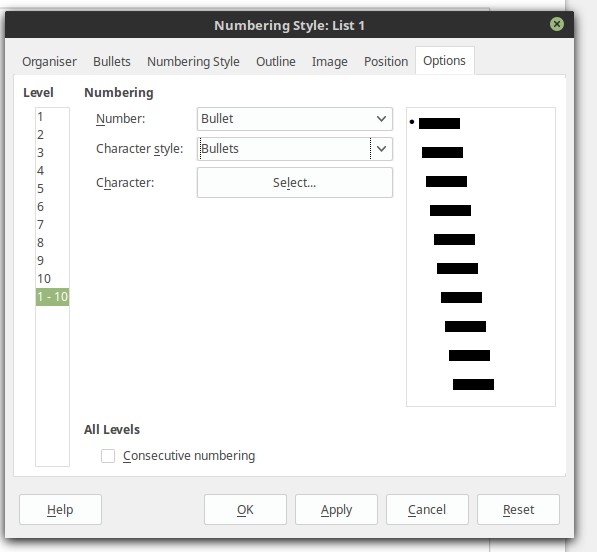The height and width of the screenshot is (552, 597).
Task: Select level 9 in the Level list
Action: pyautogui.click(x=53, y=261)
